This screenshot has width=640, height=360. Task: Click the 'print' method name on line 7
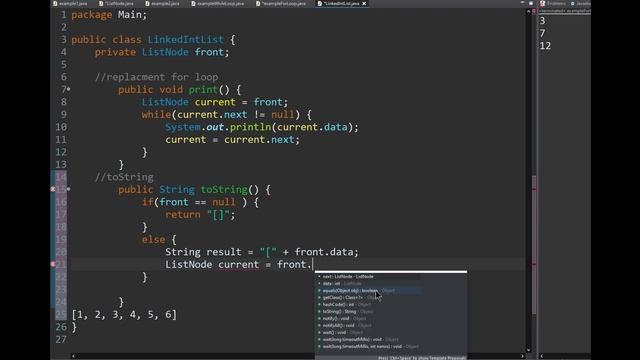(x=203, y=90)
